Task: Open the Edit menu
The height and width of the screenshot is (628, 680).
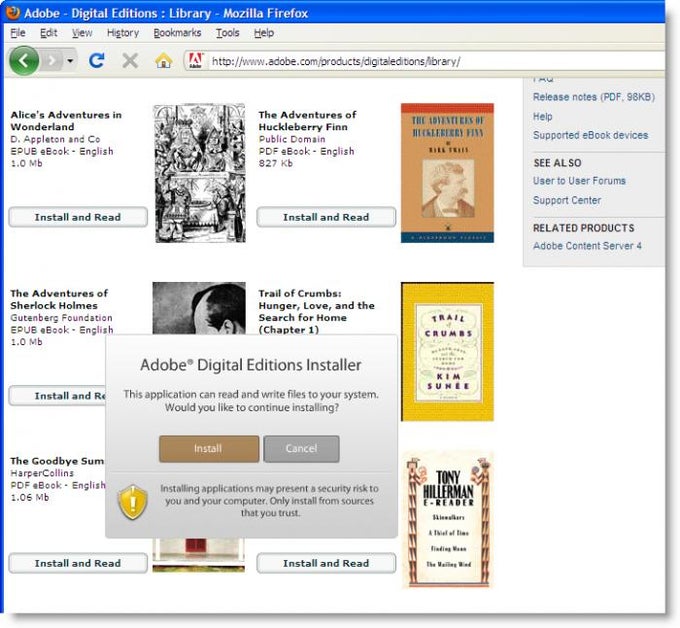Action: (49, 33)
